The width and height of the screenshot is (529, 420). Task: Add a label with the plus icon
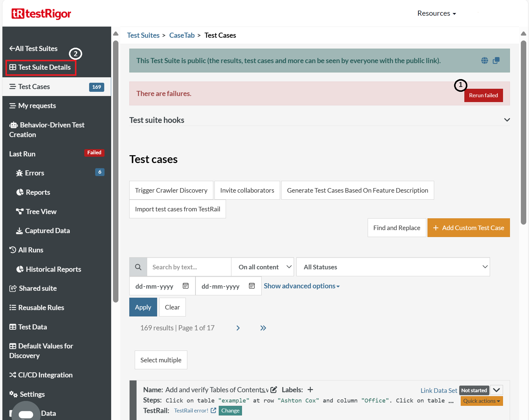coord(310,390)
